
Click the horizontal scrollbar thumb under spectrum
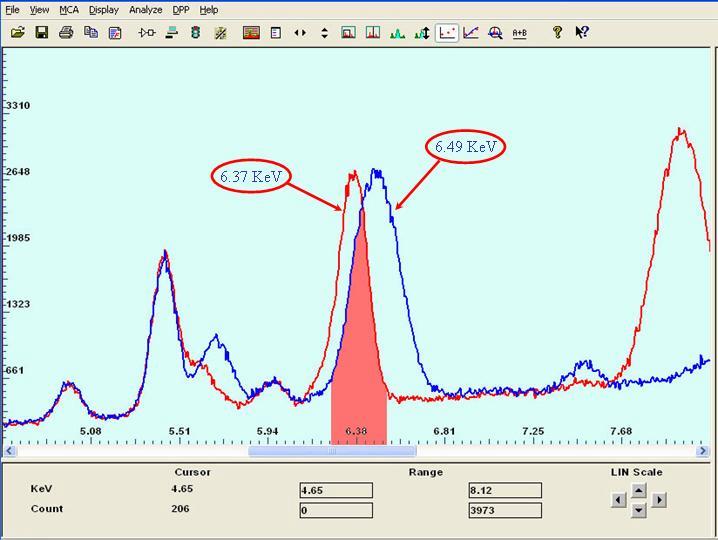pos(332,451)
